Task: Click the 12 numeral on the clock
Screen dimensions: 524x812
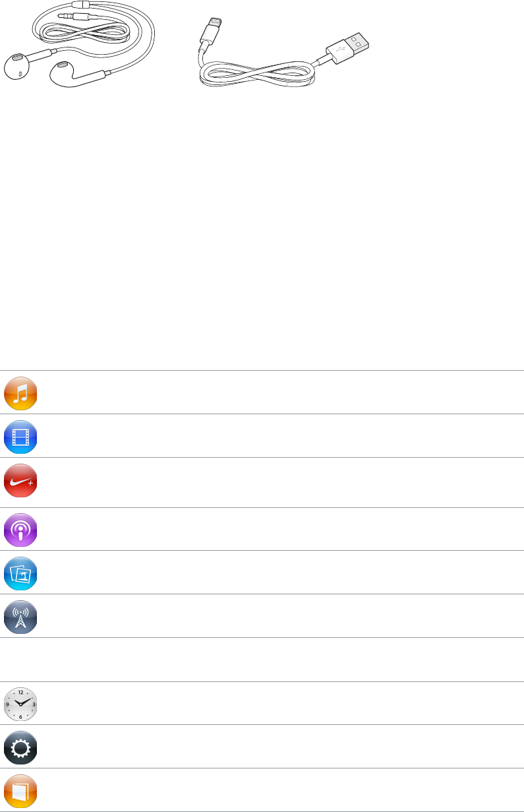Action: [x=20, y=692]
